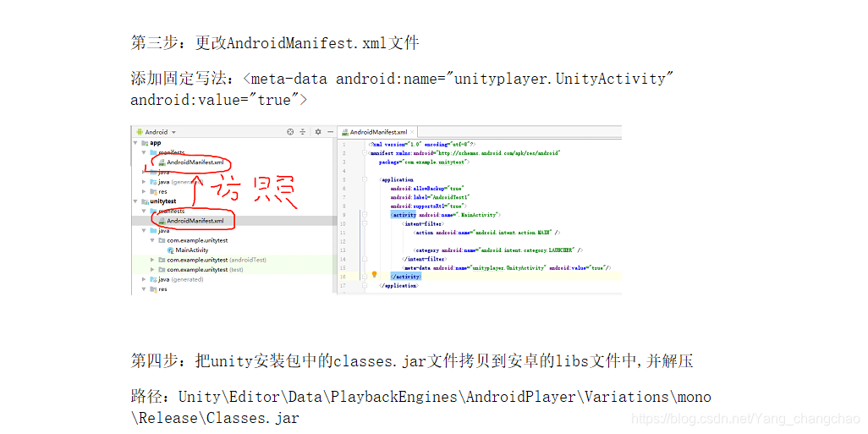This screenshot has height=434, width=868.
Task: Collapse java folder under unitytest
Action: click(x=145, y=231)
